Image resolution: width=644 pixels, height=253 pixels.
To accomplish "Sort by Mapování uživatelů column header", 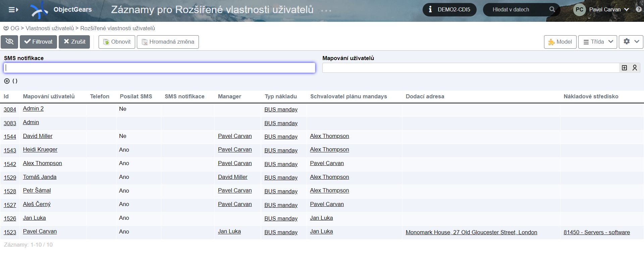I will tap(49, 96).
